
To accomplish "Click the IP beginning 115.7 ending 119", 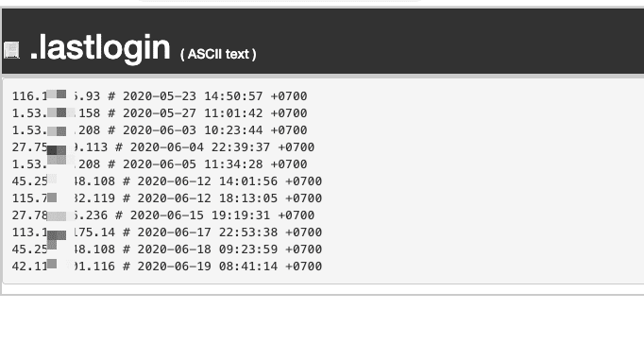I will point(63,198).
